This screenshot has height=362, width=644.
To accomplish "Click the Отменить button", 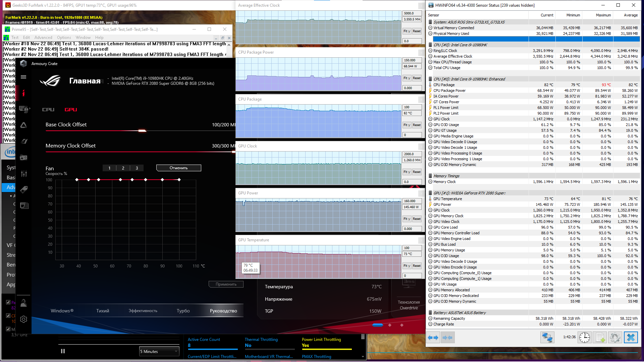I will (x=179, y=168).
